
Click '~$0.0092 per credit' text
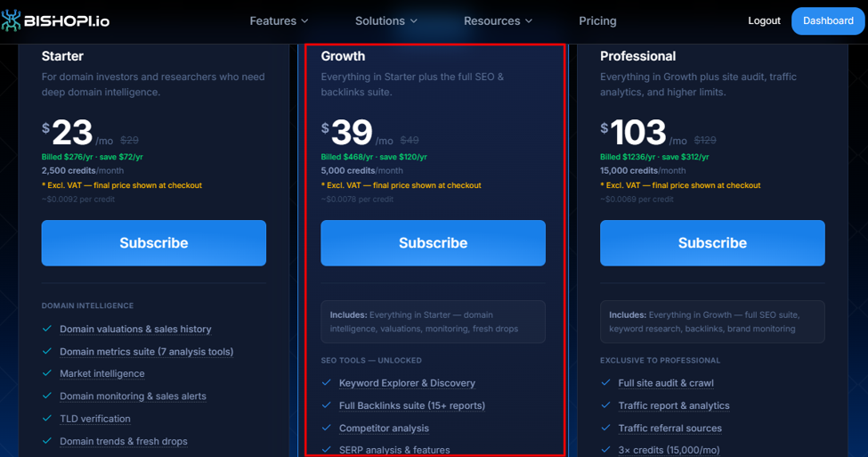click(x=78, y=199)
